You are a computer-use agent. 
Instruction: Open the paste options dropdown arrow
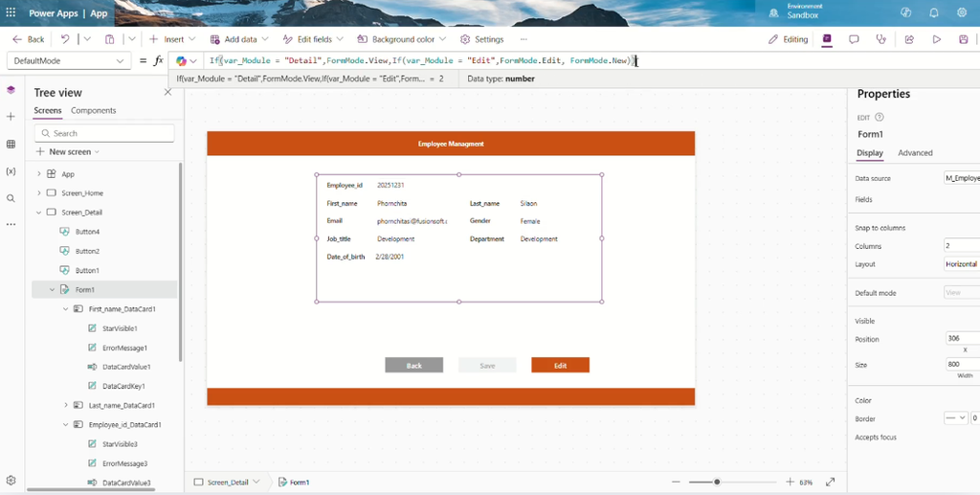(132, 38)
